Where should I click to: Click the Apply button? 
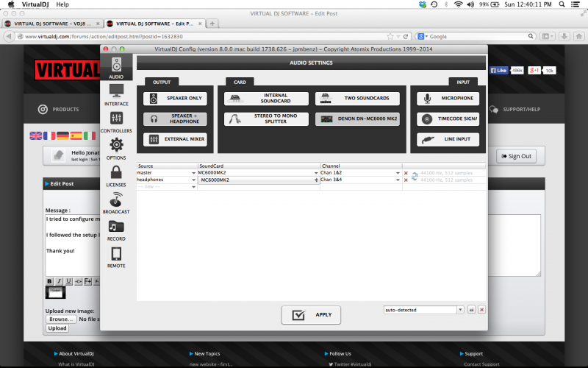pyautogui.click(x=311, y=315)
